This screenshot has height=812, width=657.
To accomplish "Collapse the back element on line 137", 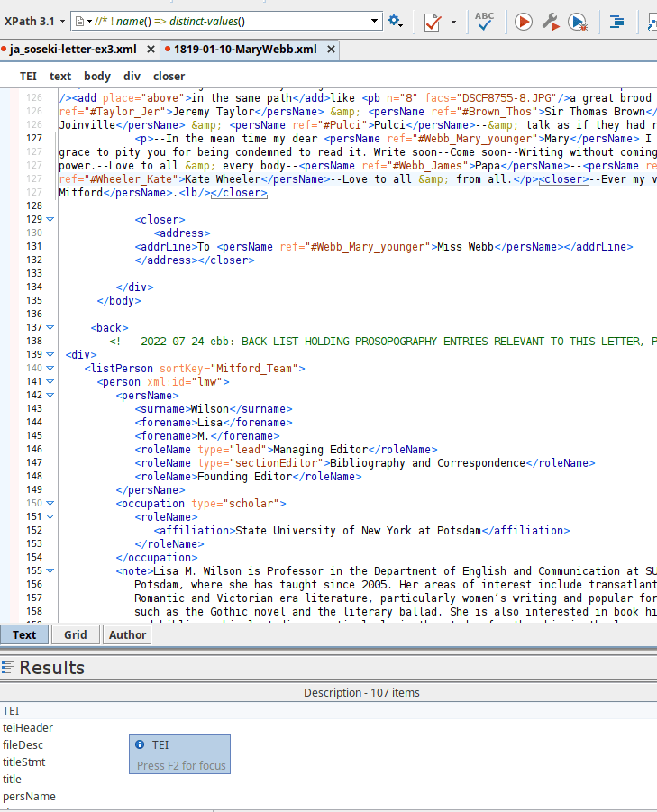I will coord(50,328).
